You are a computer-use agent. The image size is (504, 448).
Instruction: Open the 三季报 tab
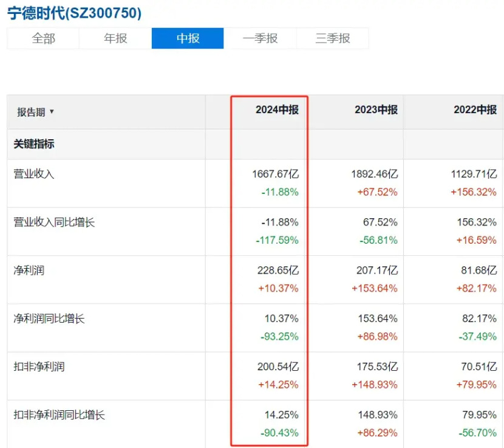pos(332,38)
